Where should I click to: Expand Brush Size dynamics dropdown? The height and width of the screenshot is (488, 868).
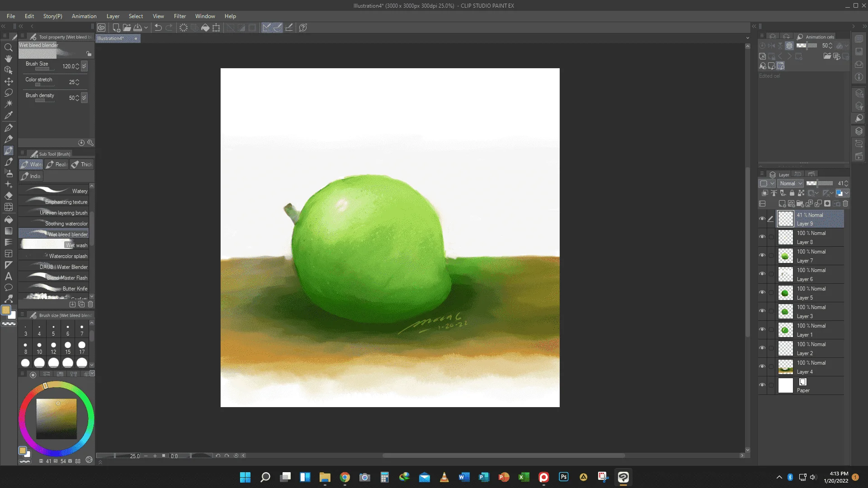(x=84, y=66)
